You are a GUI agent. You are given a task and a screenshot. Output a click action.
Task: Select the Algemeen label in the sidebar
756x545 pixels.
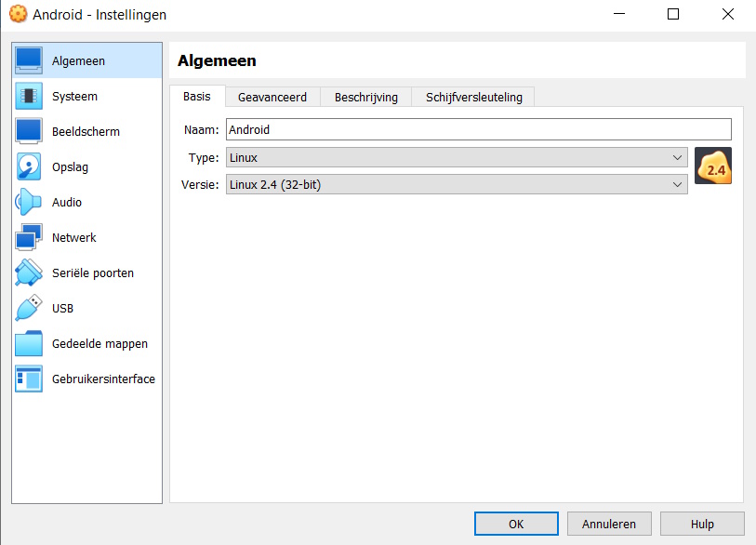click(79, 61)
